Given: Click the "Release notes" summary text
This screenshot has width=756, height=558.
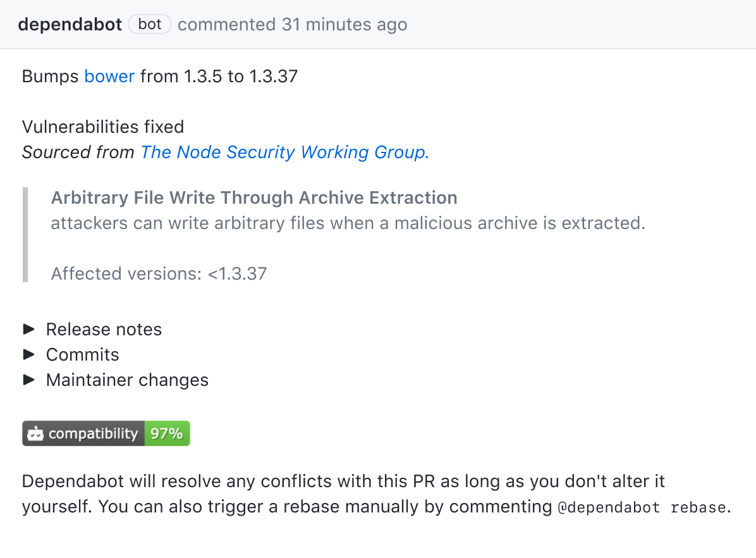Looking at the screenshot, I should (x=104, y=330).
